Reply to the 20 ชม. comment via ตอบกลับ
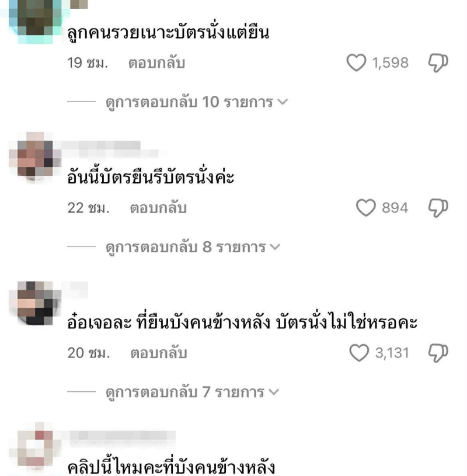 [x=158, y=353]
